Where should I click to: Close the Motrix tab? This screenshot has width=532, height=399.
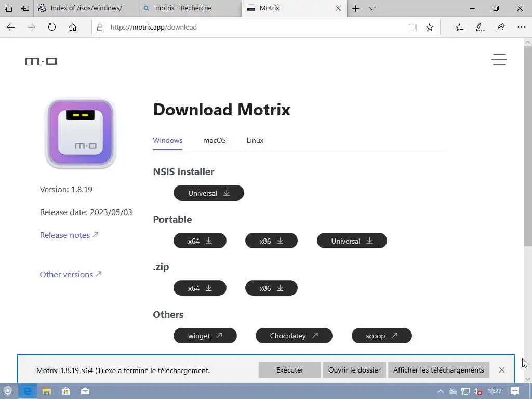(x=338, y=8)
